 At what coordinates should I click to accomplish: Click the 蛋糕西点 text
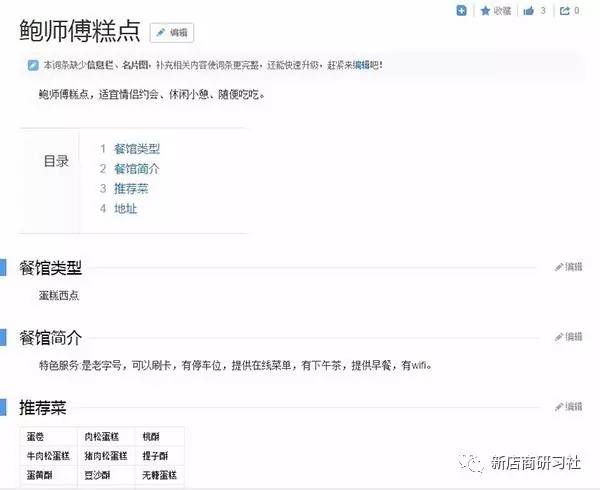click(x=59, y=295)
